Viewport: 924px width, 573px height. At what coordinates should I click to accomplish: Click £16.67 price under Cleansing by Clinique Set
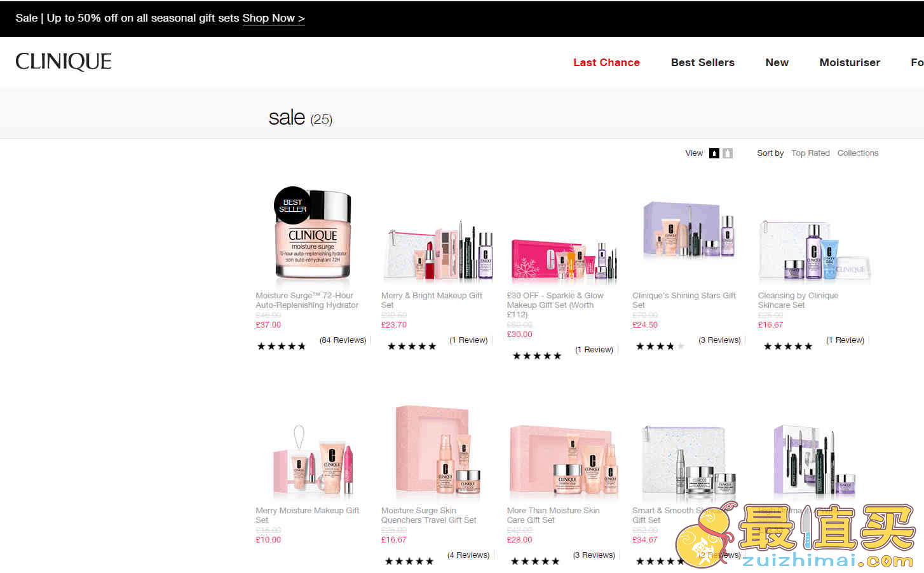click(x=771, y=325)
